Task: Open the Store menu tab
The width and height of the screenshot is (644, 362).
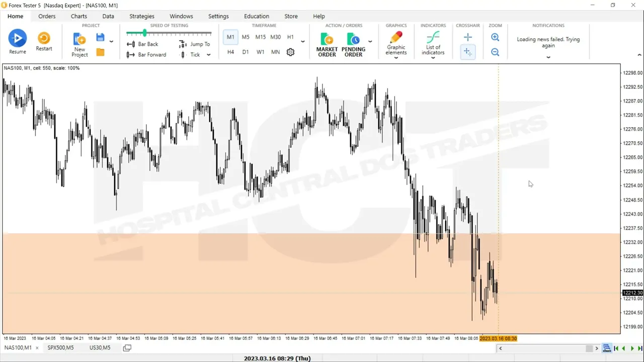Action: [291, 16]
